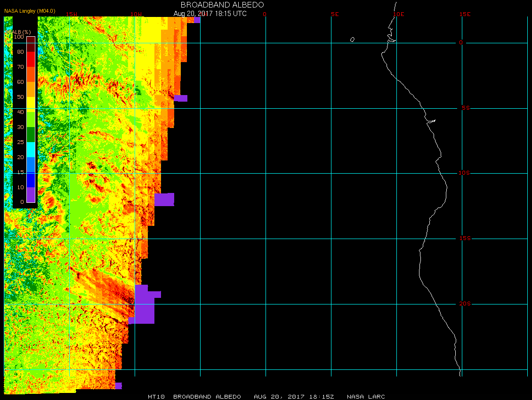Image resolution: width=532 pixels, height=400 pixels.
Task: Select the orange 50–60% legend swatch
Action: (31, 89)
